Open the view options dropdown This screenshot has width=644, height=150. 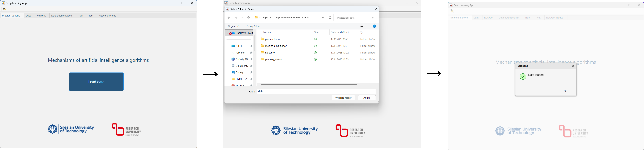tap(366, 26)
